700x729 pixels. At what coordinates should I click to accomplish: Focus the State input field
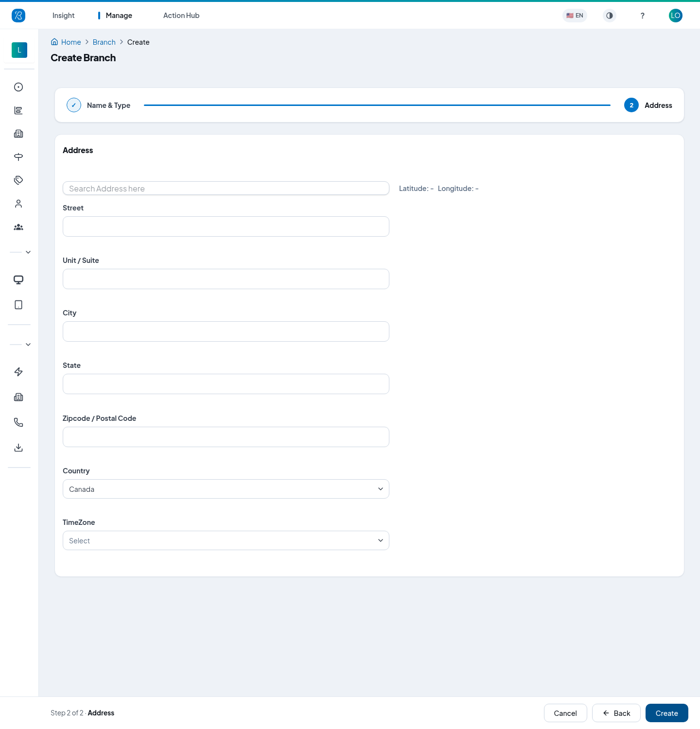point(226,384)
